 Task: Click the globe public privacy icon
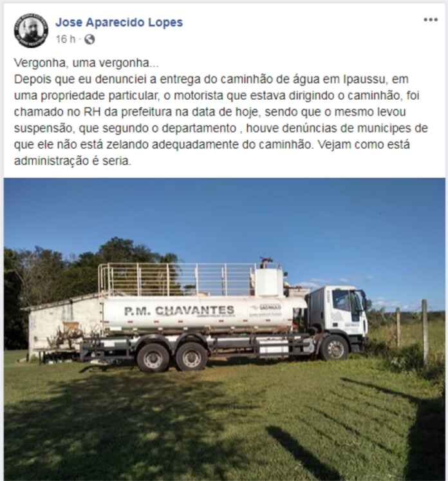click(89, 39)
